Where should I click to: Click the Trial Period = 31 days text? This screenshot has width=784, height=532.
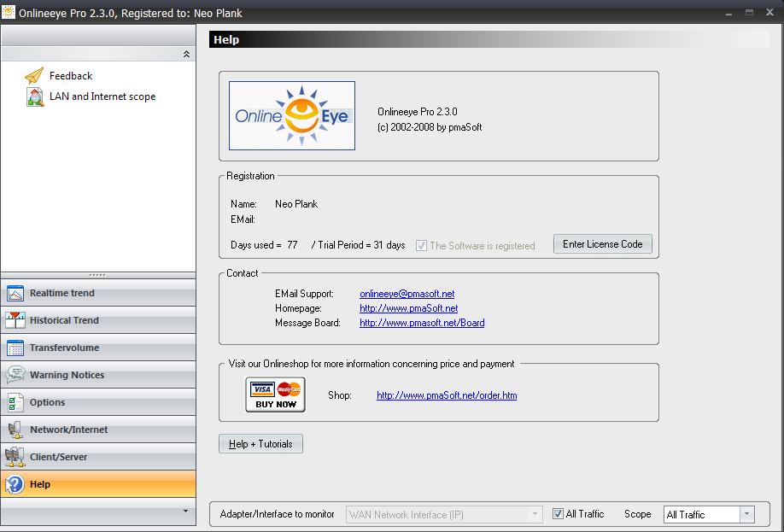pyautogui.click(x=360, y=245)
